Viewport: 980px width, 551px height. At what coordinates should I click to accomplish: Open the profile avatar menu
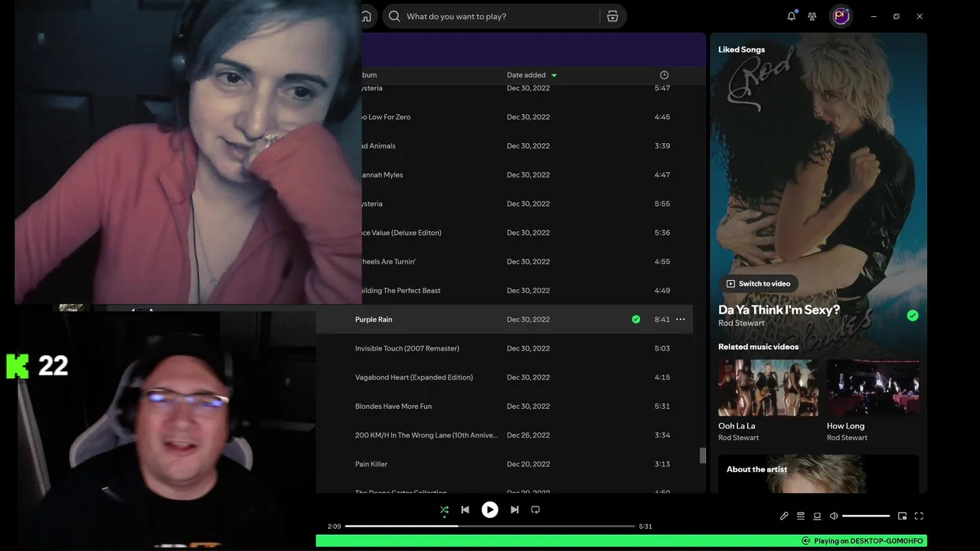click(x=841, y=16)
